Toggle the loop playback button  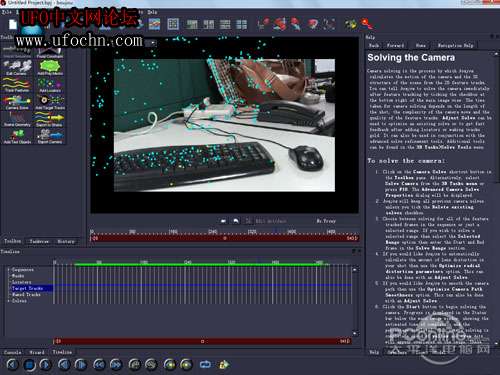tap(205, 365)
